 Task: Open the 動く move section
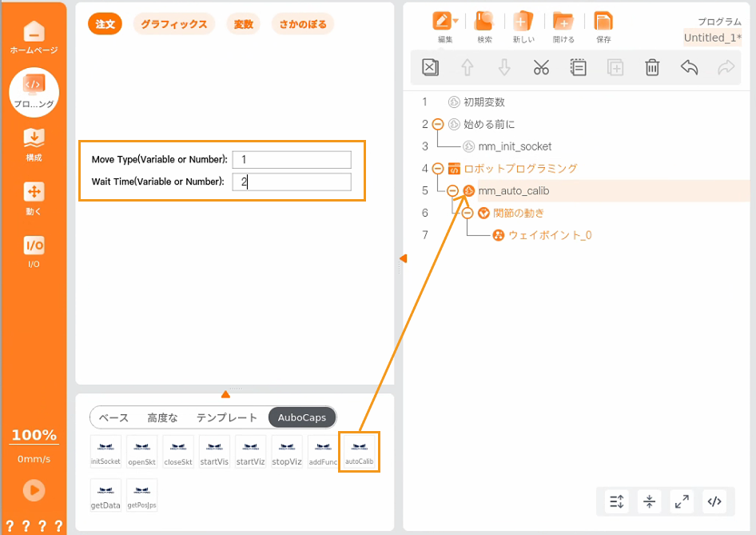[x=34, y=198]
